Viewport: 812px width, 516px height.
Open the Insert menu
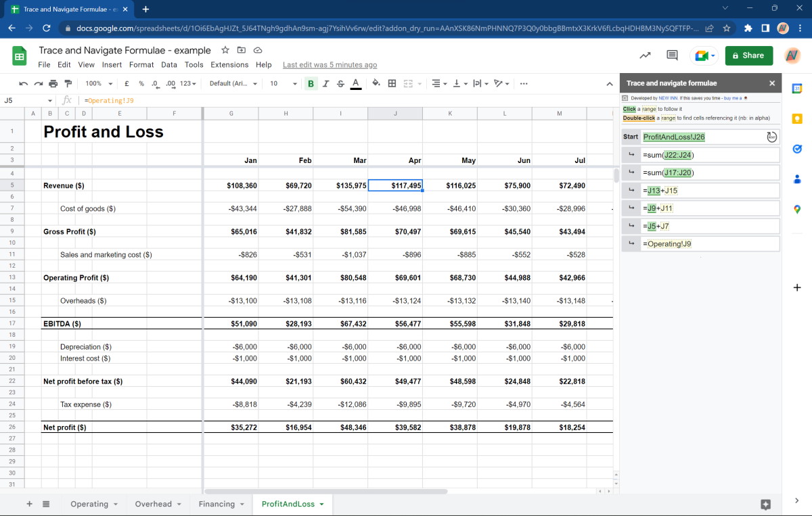tap(112, 65)
